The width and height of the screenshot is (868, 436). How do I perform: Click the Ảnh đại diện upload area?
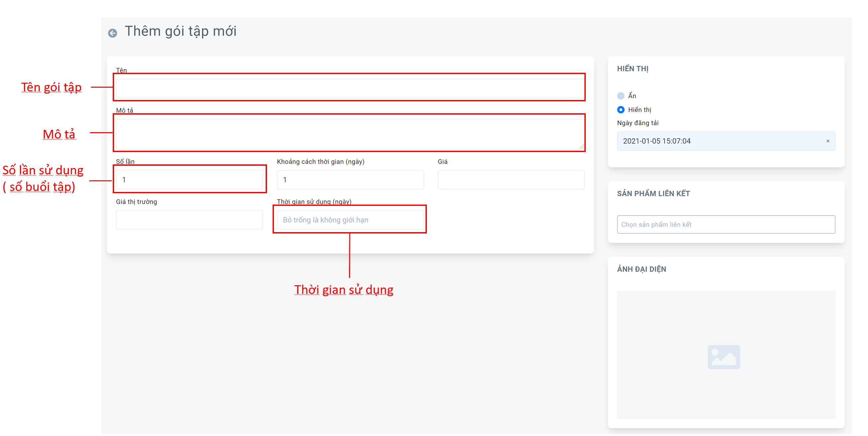pos(726,355)
